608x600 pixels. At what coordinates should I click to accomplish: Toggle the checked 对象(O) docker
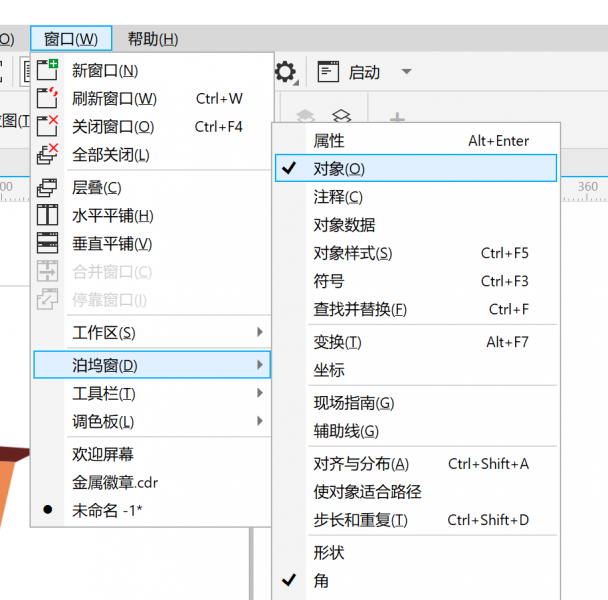416,168
